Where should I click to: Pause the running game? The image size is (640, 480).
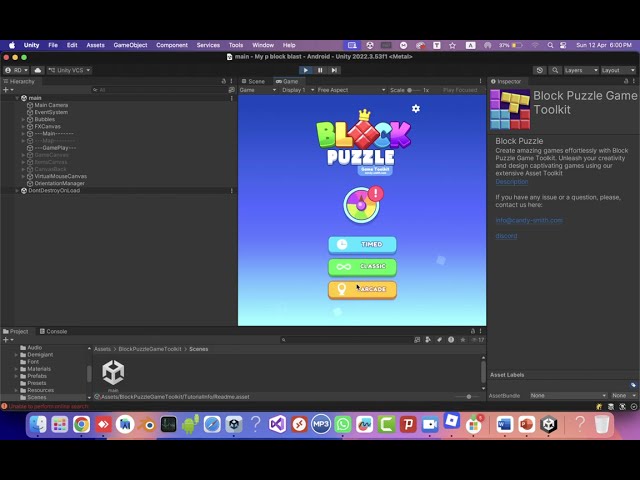tap(320, 70)
